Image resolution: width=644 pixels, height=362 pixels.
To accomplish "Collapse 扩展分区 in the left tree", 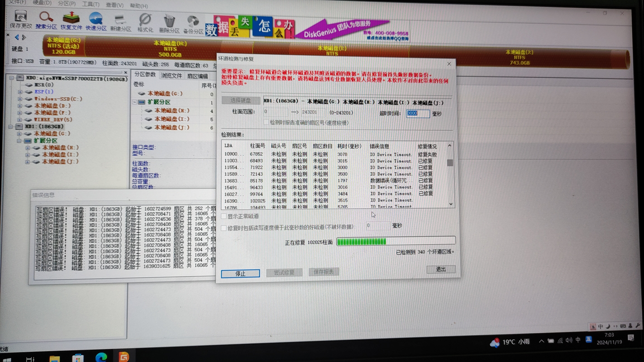I will point(19,141).
